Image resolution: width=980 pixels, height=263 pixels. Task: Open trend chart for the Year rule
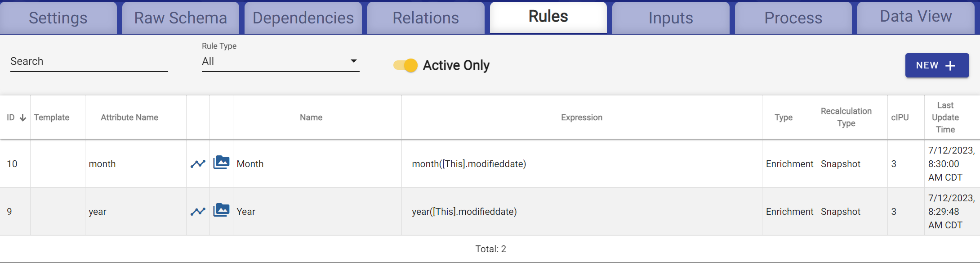[198, 211]
